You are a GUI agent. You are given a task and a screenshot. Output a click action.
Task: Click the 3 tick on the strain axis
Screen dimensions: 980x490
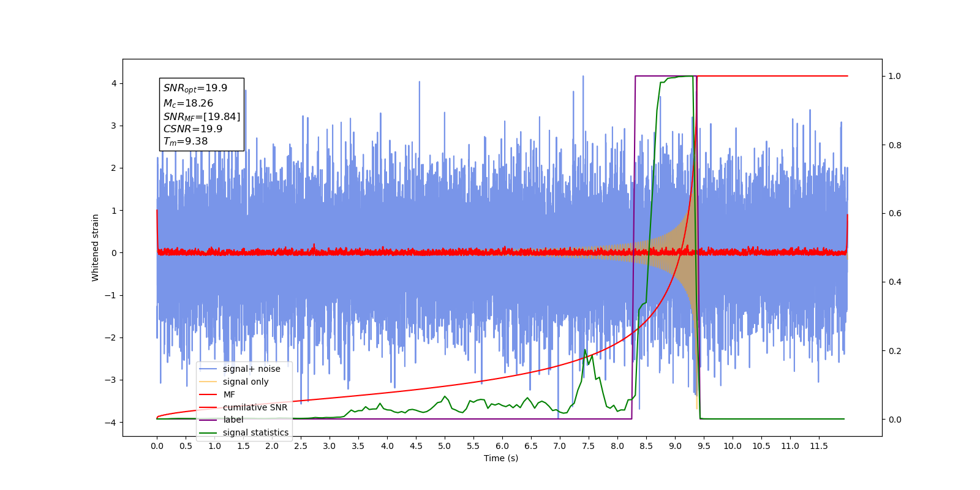[x=114, y=126]
